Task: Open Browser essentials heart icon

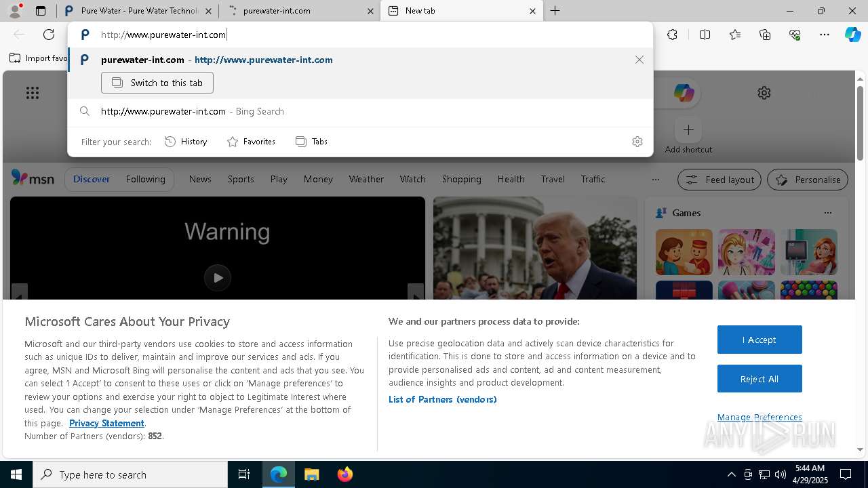Action: pyautogui.click(x=795, y=35)
